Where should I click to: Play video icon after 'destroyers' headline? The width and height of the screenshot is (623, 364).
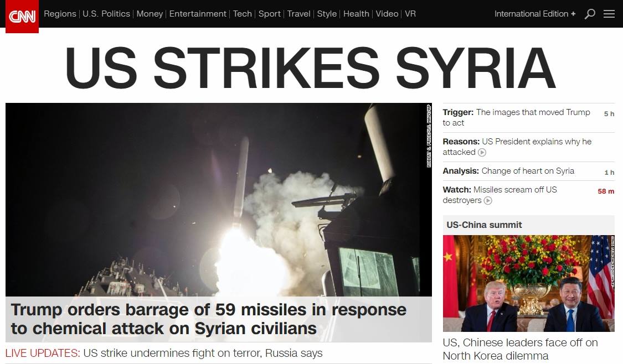(488, 200)
